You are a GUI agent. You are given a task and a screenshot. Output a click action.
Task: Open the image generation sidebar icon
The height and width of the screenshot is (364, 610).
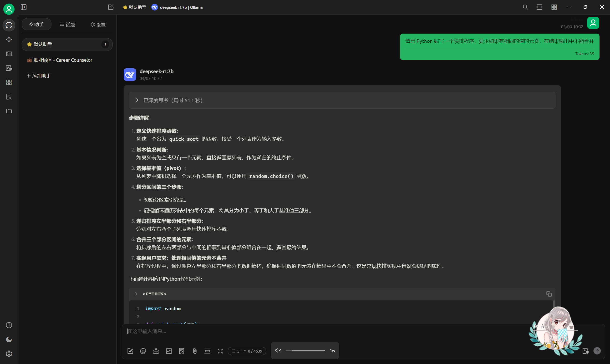click(9, 54)
